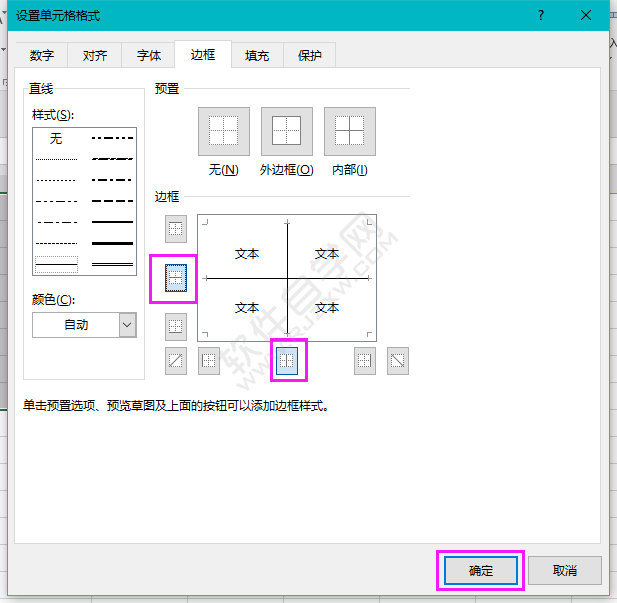Toggle the diagonal-down border button
617x603 pixels.
point(398,361)
